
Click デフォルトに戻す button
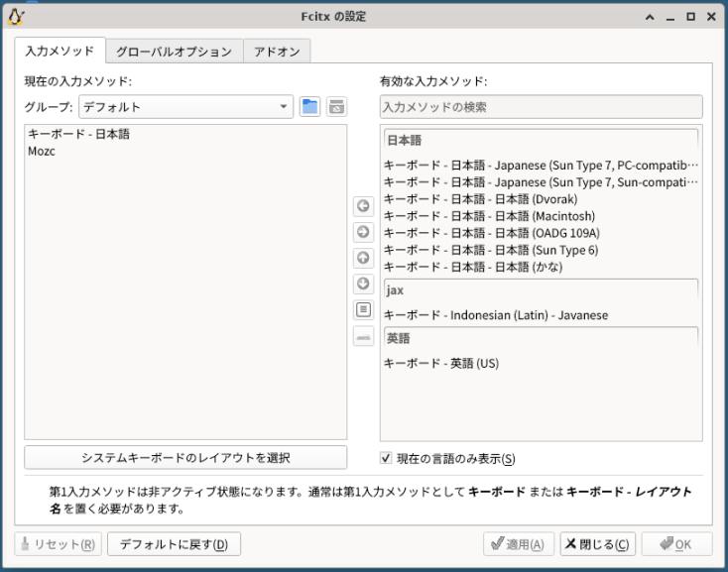[175, 543]
